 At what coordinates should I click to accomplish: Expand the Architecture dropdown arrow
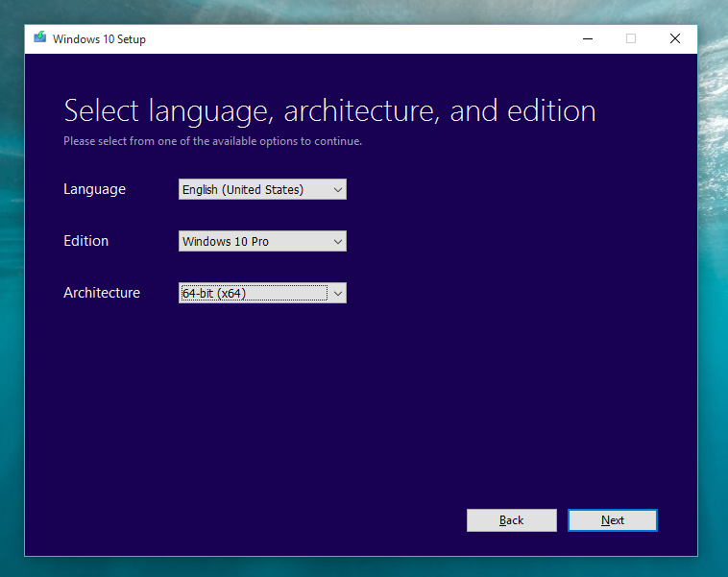point(337,294)
